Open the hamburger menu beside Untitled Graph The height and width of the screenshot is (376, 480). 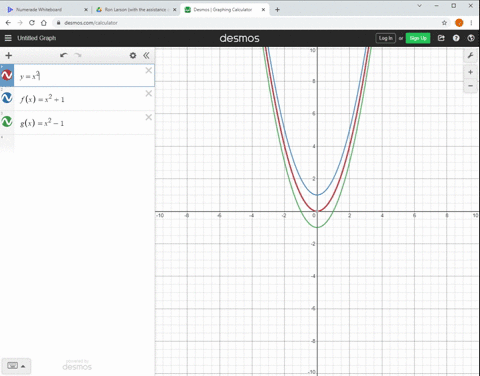point(8,38)
